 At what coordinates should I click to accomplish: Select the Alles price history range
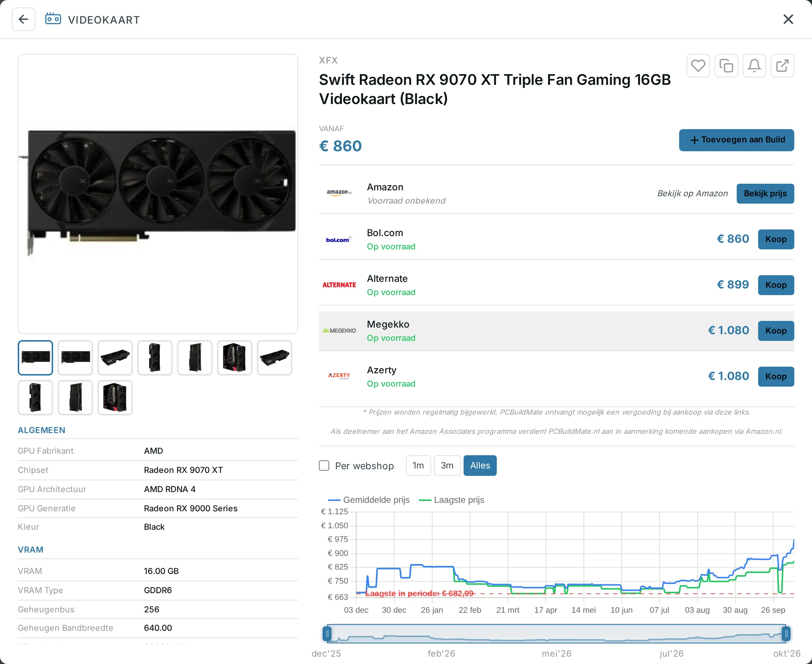(480, 466)
